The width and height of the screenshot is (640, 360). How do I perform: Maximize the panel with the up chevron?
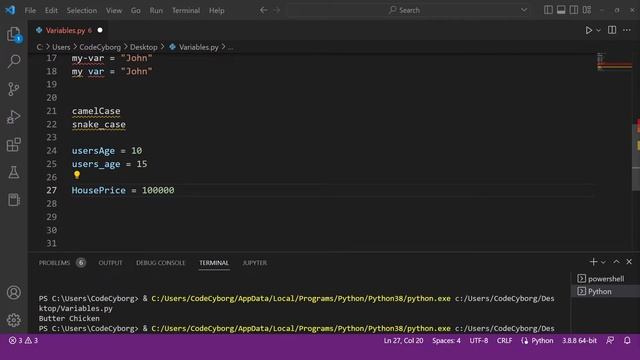(616, 262)
